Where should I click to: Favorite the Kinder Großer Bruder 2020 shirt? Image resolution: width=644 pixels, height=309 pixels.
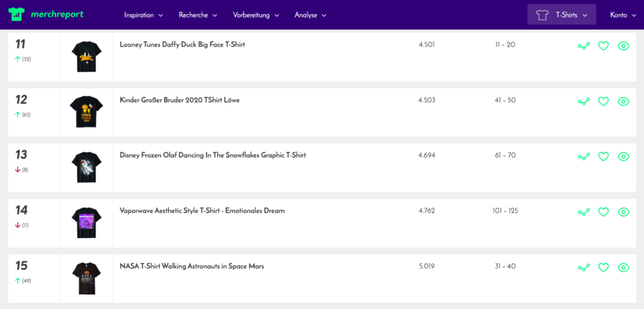click(603, 101)
